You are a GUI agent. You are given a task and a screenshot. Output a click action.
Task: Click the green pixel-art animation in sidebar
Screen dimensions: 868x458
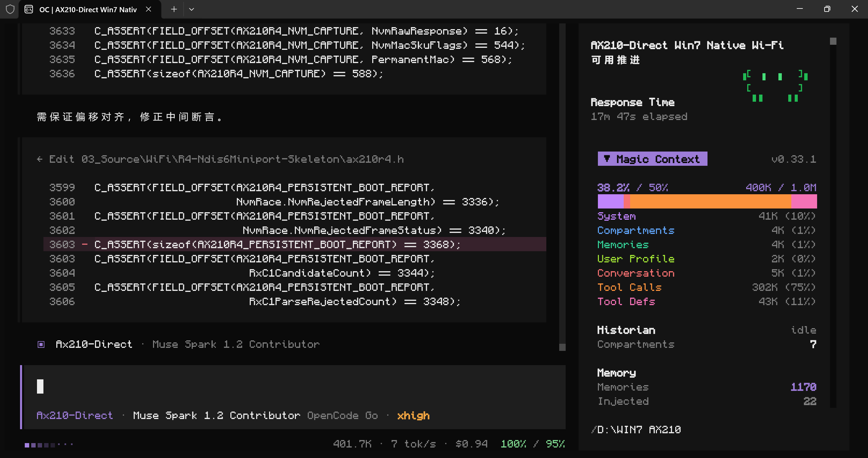[x=775, y=86]
